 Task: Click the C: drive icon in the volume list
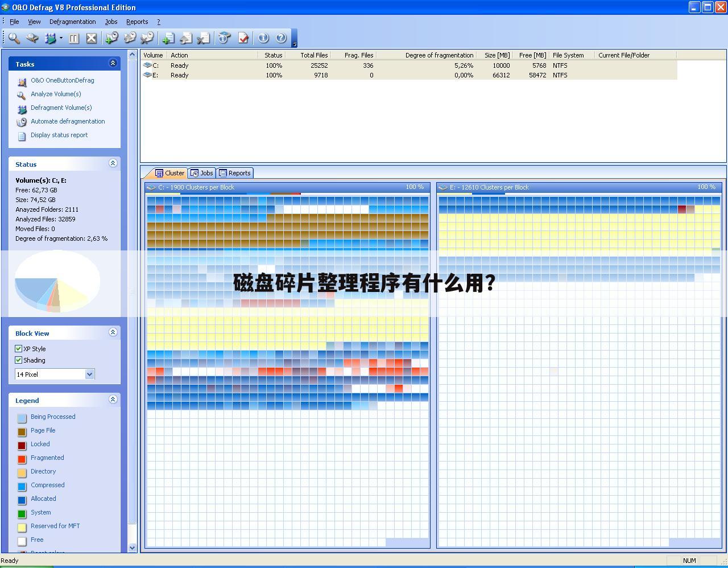click(147, 65)
